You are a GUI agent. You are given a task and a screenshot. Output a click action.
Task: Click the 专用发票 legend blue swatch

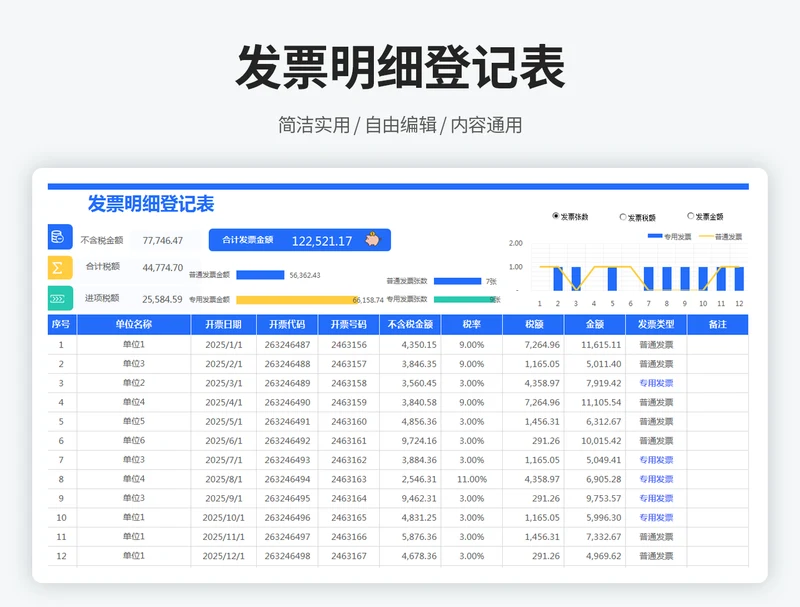point(655,236)
